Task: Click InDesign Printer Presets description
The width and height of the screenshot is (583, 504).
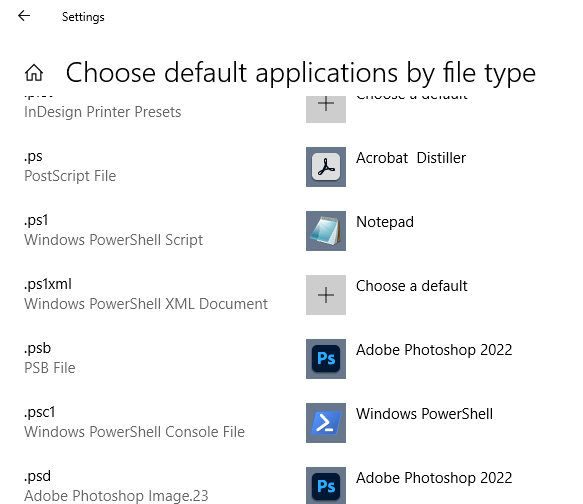Action: point(102,112)
